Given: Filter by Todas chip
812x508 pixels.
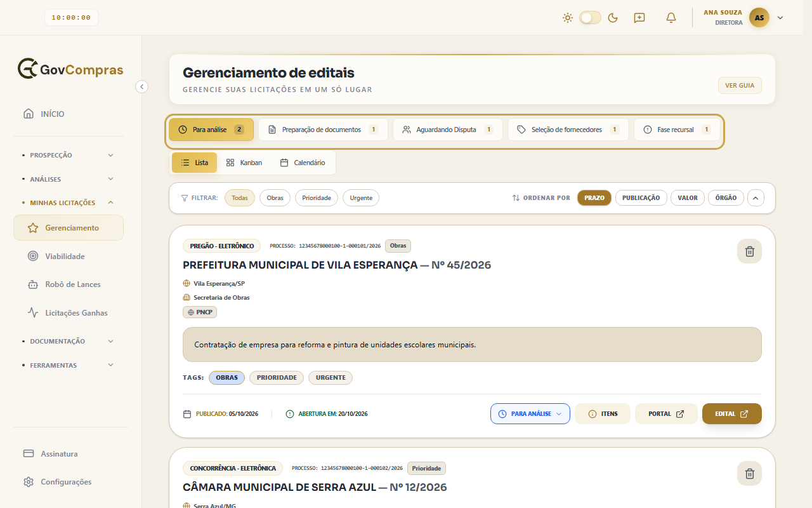Looking at the screenshot, I should [x=240, y=198].
